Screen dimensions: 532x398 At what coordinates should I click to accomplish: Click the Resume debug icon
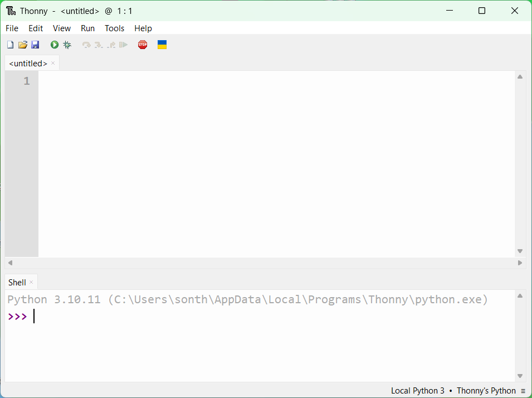pyautogui.click(x=124, y=45)
